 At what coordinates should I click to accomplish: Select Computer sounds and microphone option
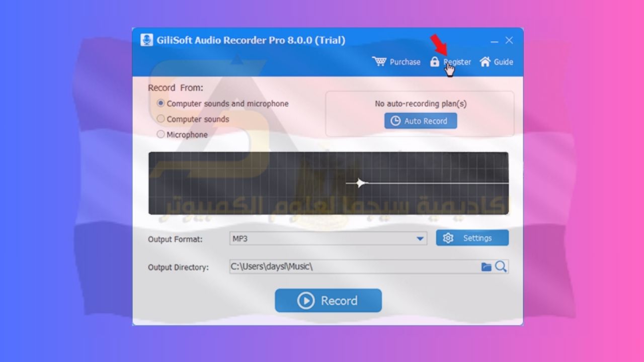pos(223,104)
